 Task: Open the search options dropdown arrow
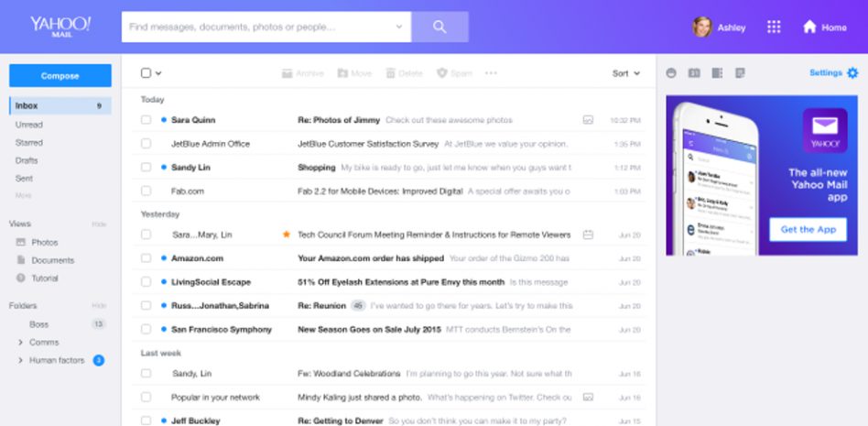(x=398, y=27)
